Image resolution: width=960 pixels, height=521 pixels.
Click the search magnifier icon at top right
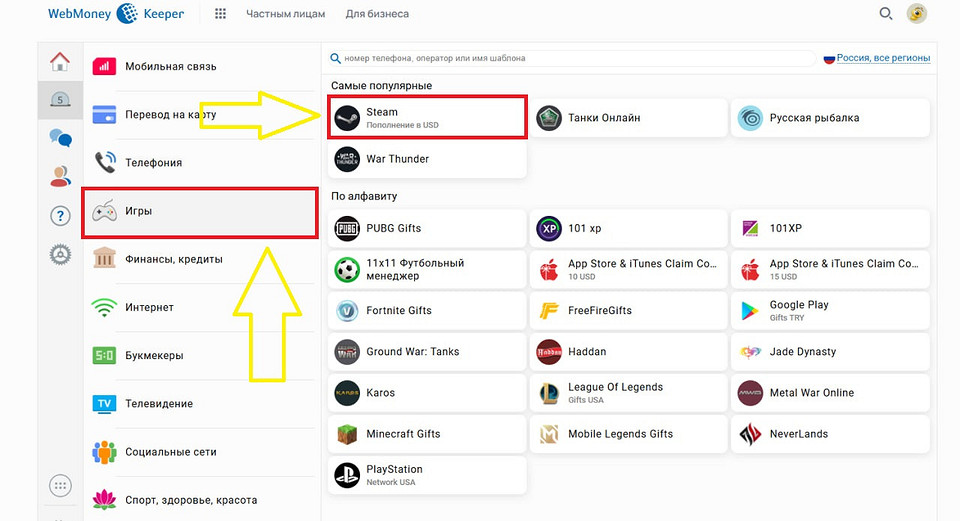click(x=885, y=14)
